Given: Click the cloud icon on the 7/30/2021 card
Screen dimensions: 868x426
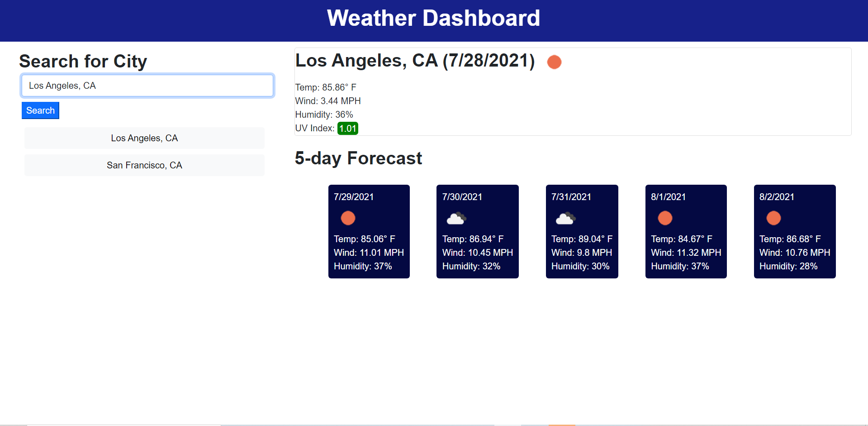Looking at the screenshot, I should point(456,218).
